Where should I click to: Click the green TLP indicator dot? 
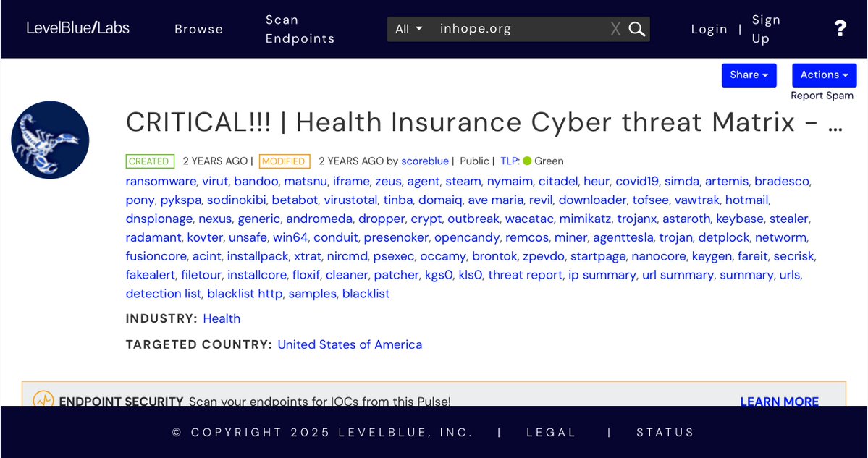[x=527, y=161]
